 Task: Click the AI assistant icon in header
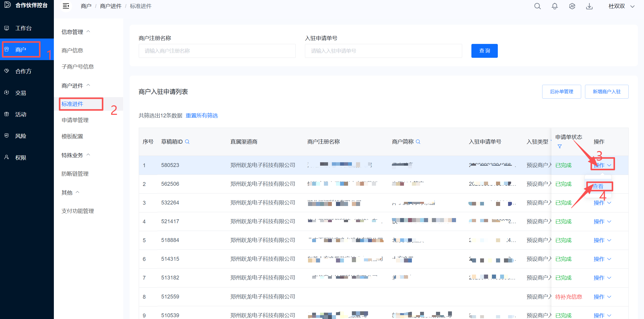(x=572, y=6)
